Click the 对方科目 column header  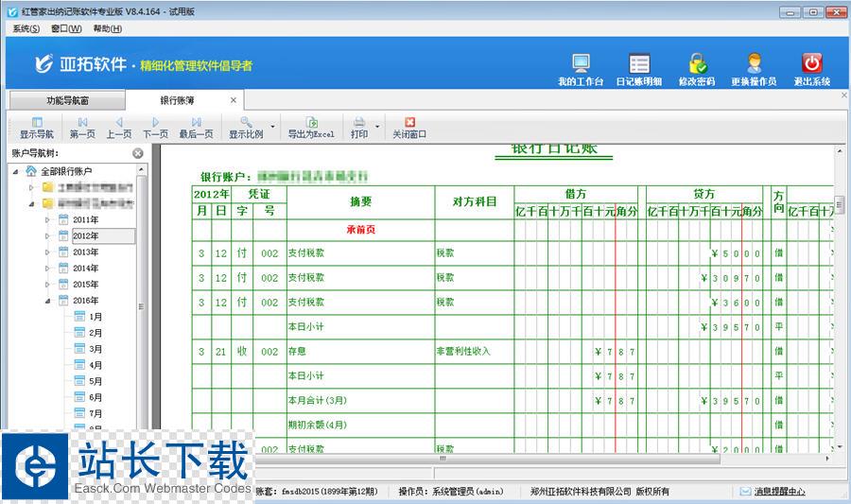pyautogui.click(x=475, y=201)
